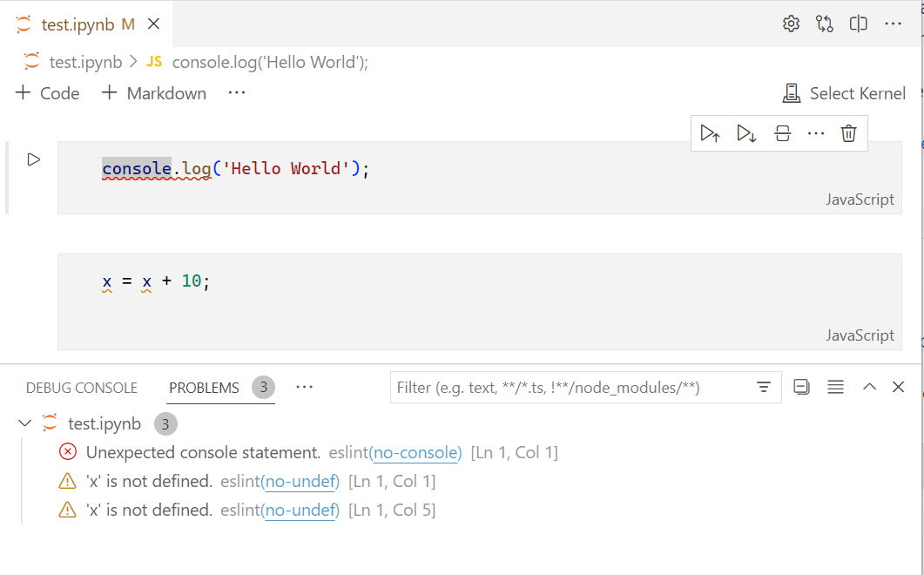Maximize the panel with chevron up
The image size is (924, 575).
(x=869, y=387)
